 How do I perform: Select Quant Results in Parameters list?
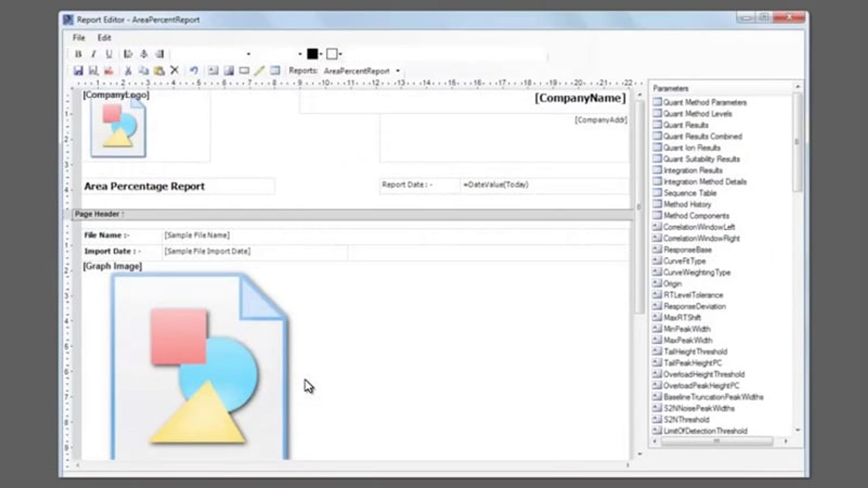pyautogui.click(x=685, y=125)
